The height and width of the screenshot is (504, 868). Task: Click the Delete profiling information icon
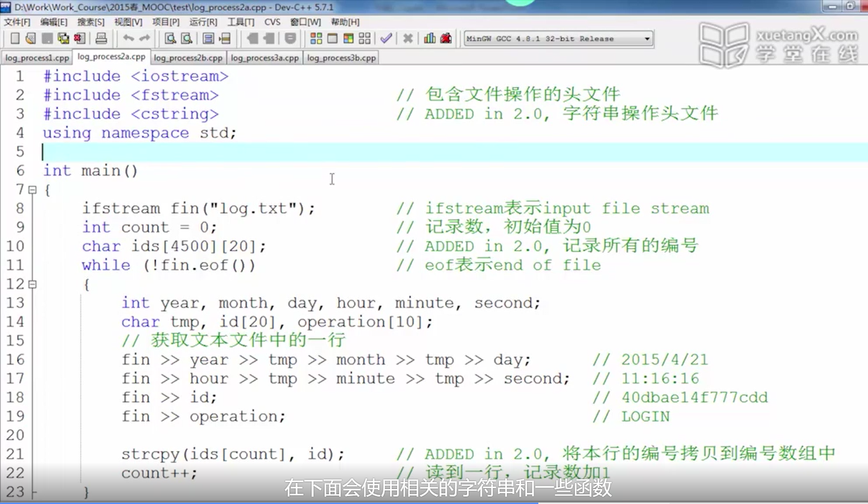446,39
